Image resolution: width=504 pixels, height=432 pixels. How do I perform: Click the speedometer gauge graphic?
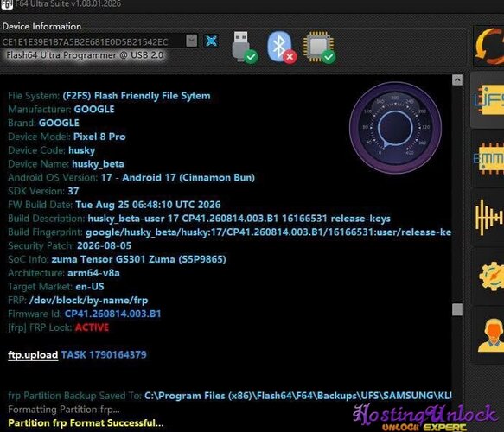coord(395,128)
